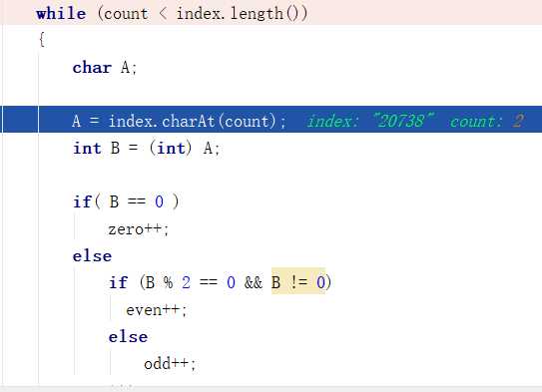
Task: Click the 'int B = (int) A;' line
Action: 146,149
